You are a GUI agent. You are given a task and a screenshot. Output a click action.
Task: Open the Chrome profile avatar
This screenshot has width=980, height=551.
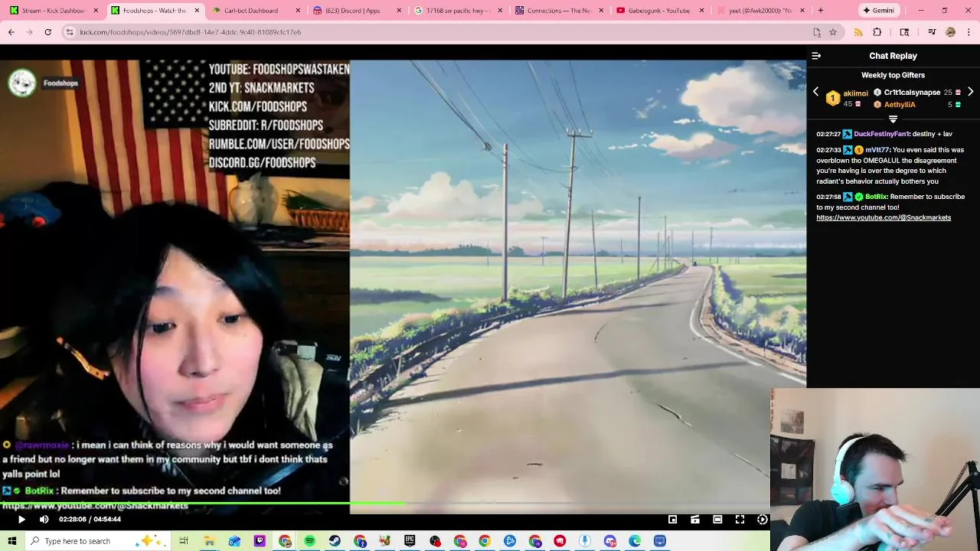tap(950, 32)
